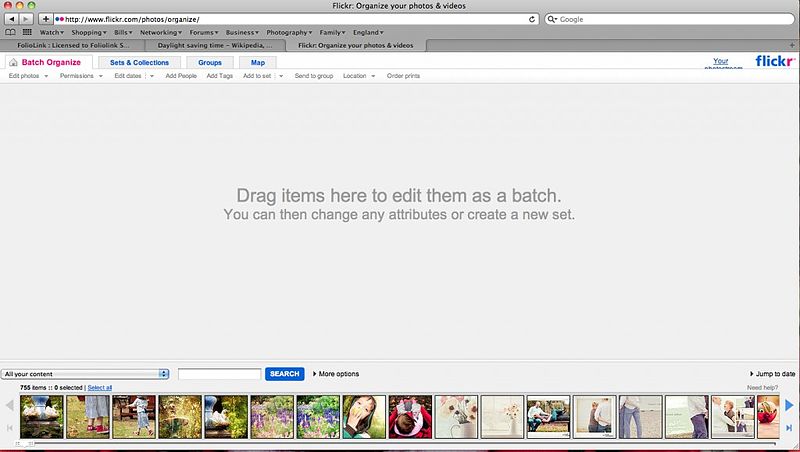Show next photos with blue right arrow
Image resolution: width=800 pixels, height=452 pixels.
tap(789, 405)
